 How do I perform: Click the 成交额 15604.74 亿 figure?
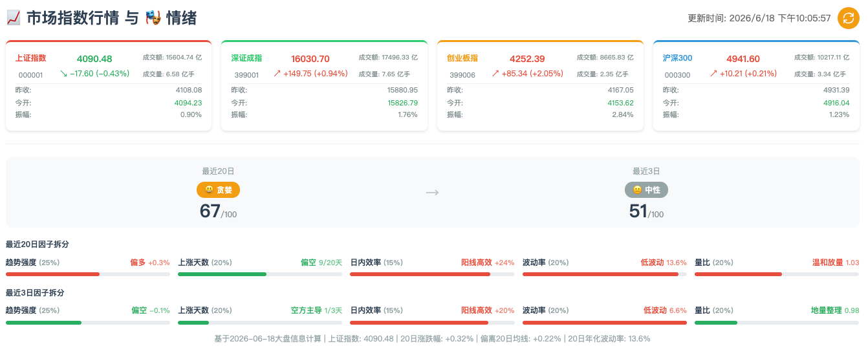(x=172, y=58)
